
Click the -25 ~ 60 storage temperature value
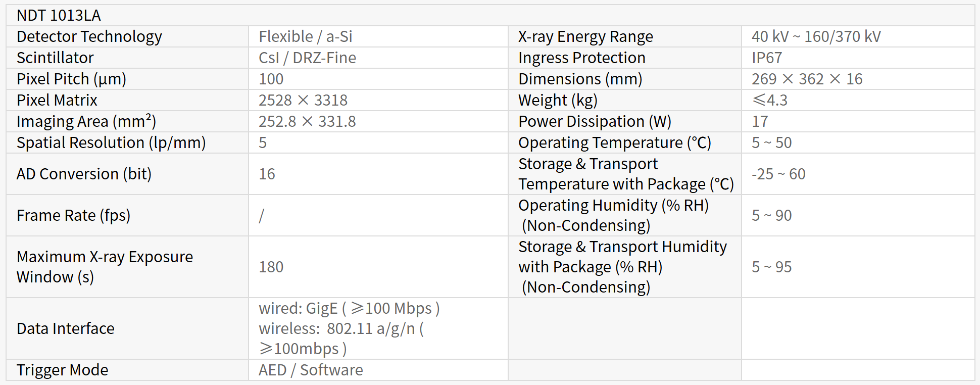pos(778,174)
